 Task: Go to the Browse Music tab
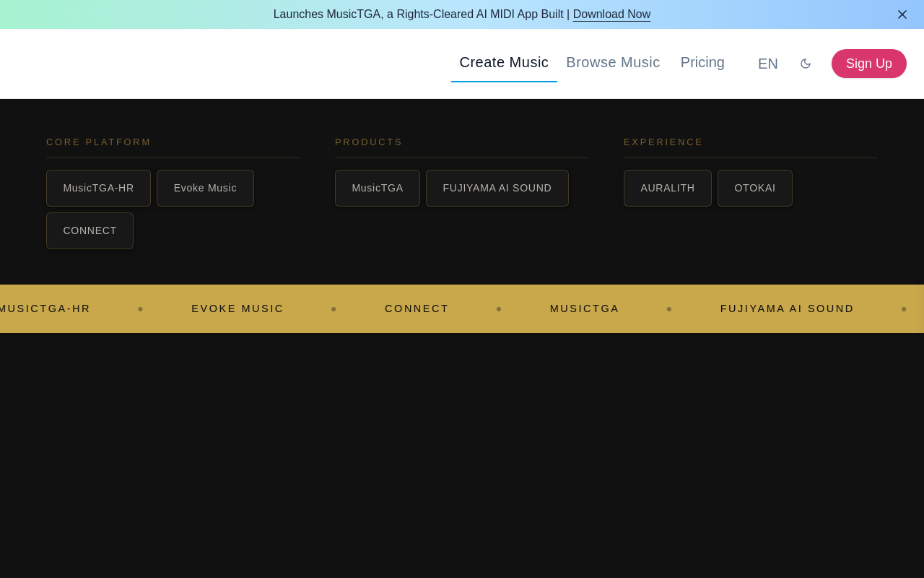(x=613, y=63)
